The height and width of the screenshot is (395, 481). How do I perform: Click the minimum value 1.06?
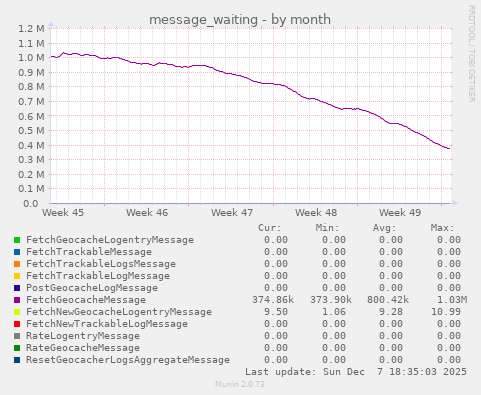click(x=334, y=312)
